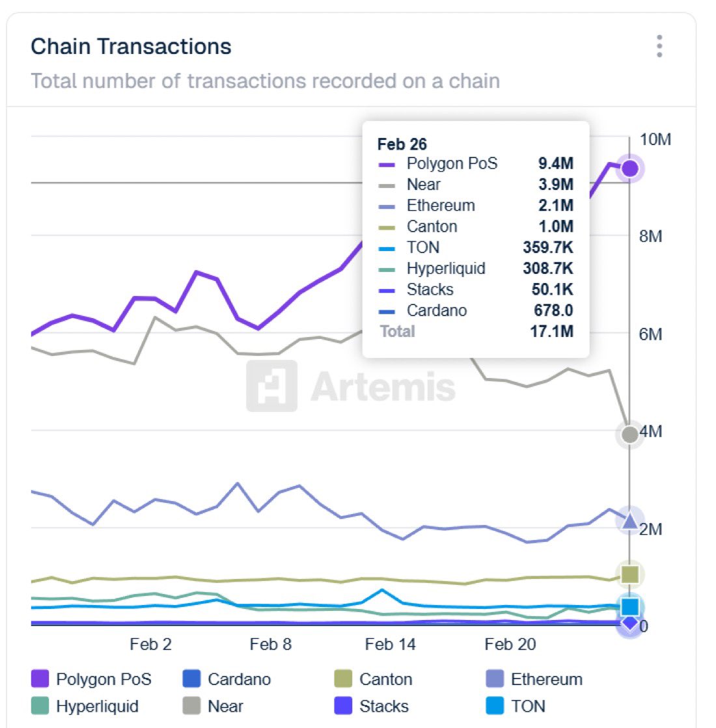The width and height of the screenshot is (716, 728).
Task: Toggle the TON legend entry
Action: tap(516, 707)
